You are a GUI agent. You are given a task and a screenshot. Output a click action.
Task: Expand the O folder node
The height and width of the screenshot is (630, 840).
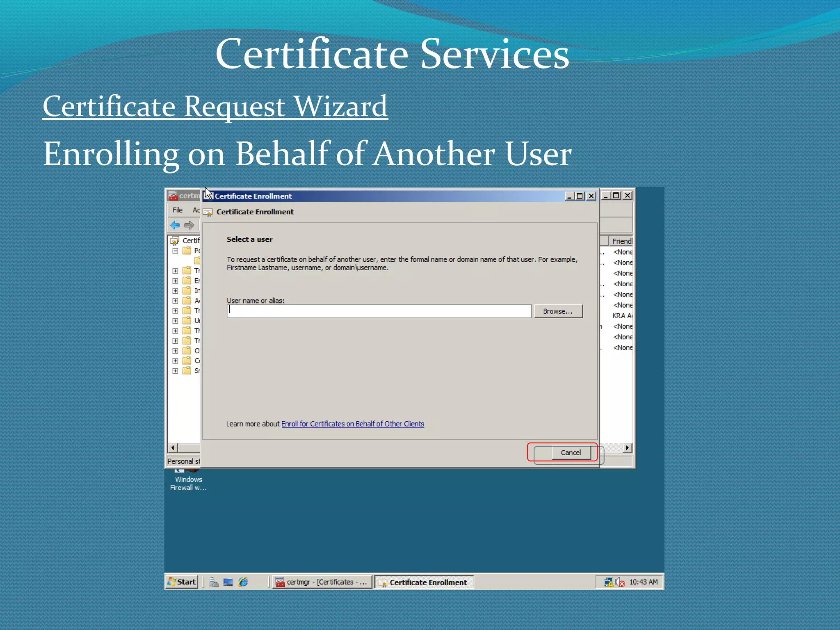pyautogui.click(x=175, y=351)
